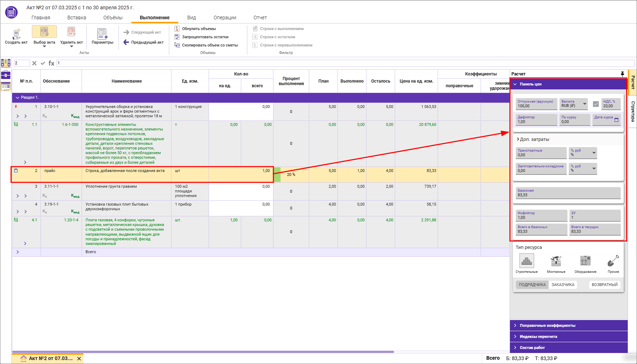Switch resource owner to ЗАКАЗЧИКА
Screen dimensions: 637x364
tap(563, 285)
